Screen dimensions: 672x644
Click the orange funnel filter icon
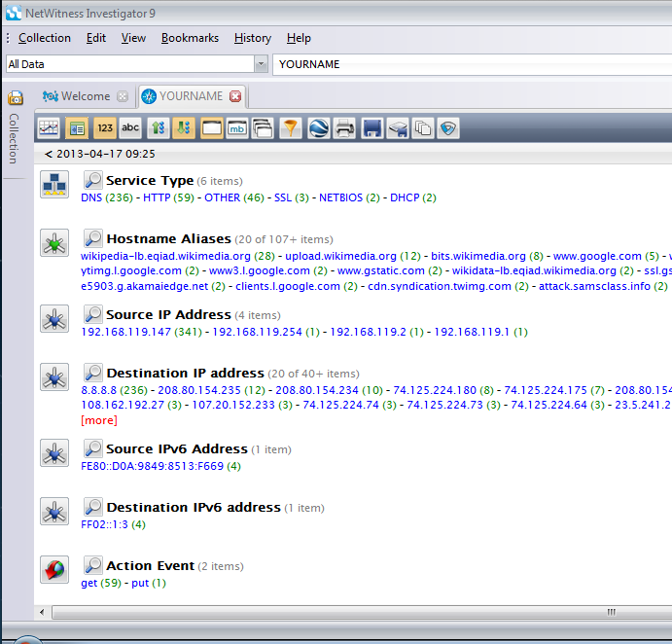point(290,127)
